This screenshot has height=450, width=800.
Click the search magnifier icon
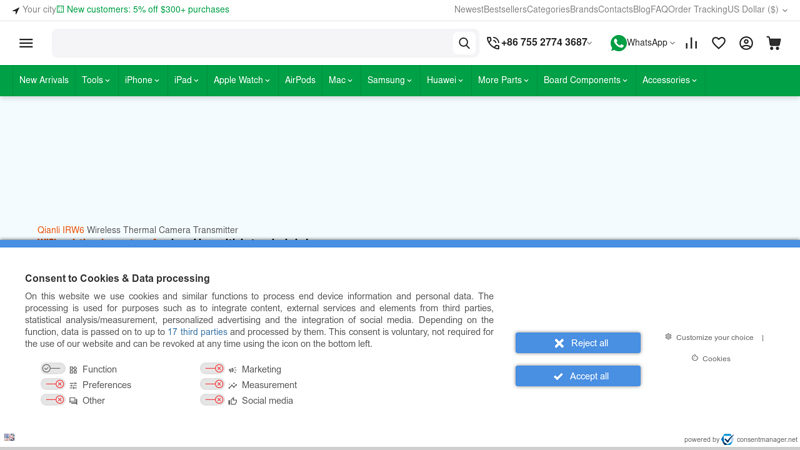tap(464, 43)
